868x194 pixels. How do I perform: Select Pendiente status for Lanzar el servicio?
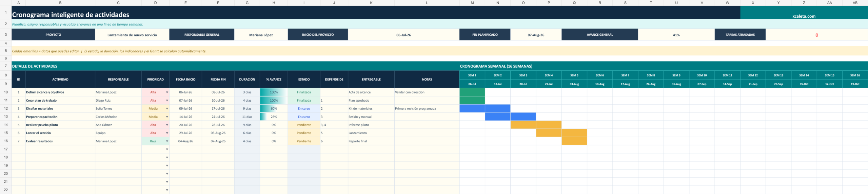[x=304, y=133]
